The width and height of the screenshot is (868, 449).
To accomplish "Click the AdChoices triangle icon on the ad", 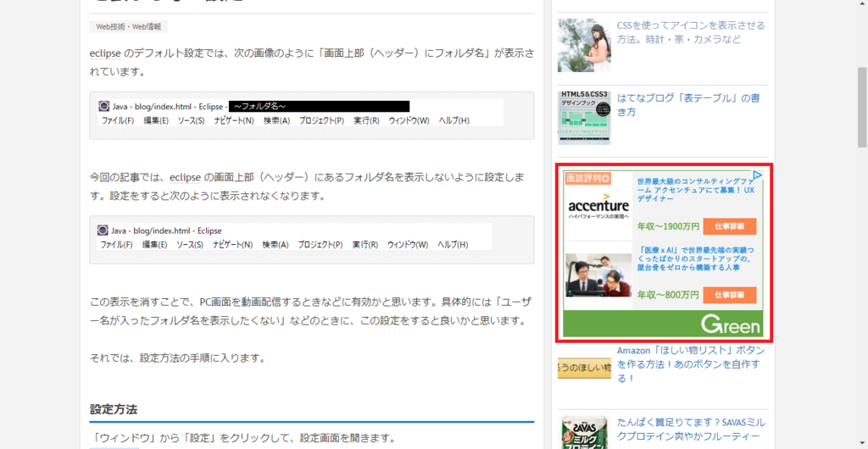I will [x=758, y=176].
